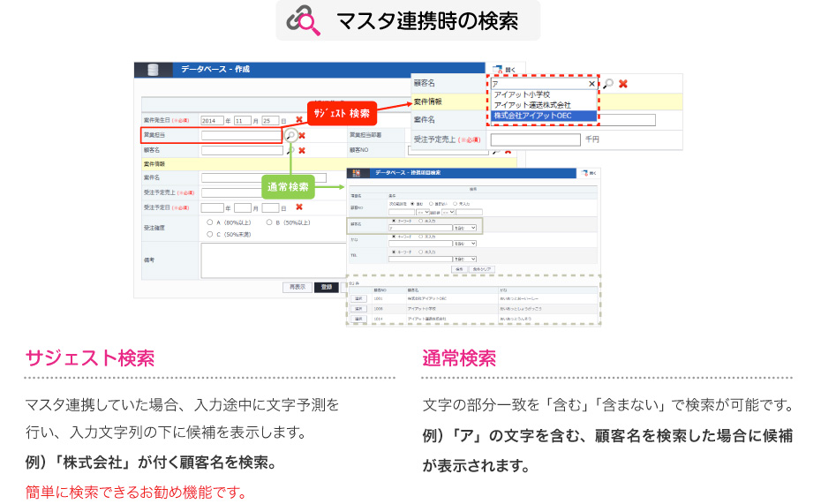The width and height of the screenshot is (821, 504).
Task: Choose 株式会社アイアットOEC from suggestion list
Action: [x=532, y=115]
